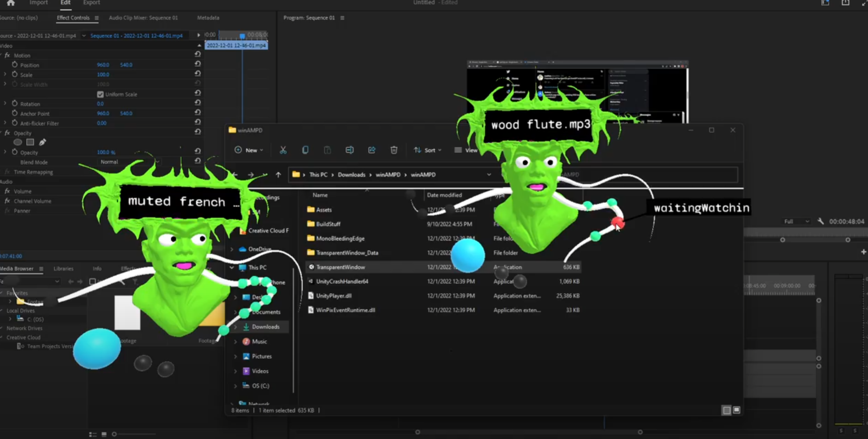Click the Copy icon in File Explorer toolbar
The width and height of the screenshot is (868, 439).
point(305,150)
